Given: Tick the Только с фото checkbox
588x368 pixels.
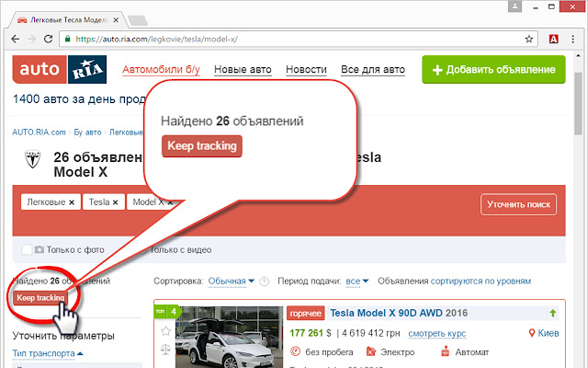Looking at the screenshot, I should click(27, 249).
